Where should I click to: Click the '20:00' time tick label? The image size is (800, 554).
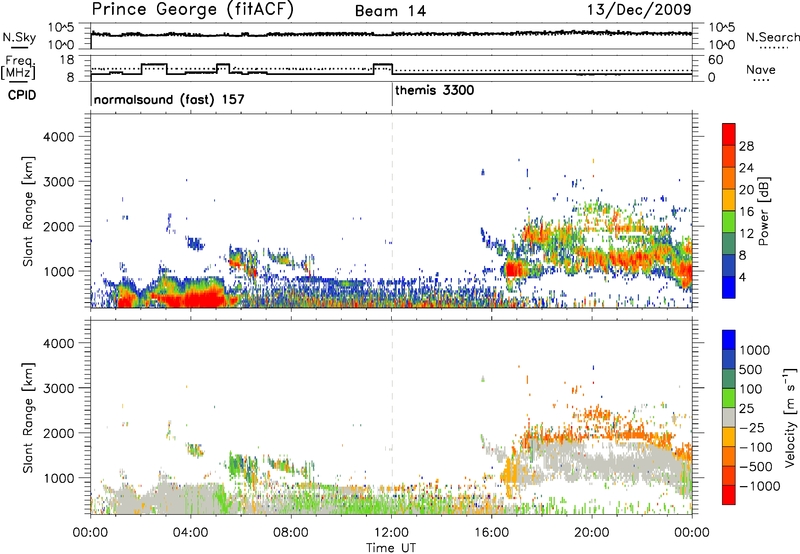click(592, 533)
